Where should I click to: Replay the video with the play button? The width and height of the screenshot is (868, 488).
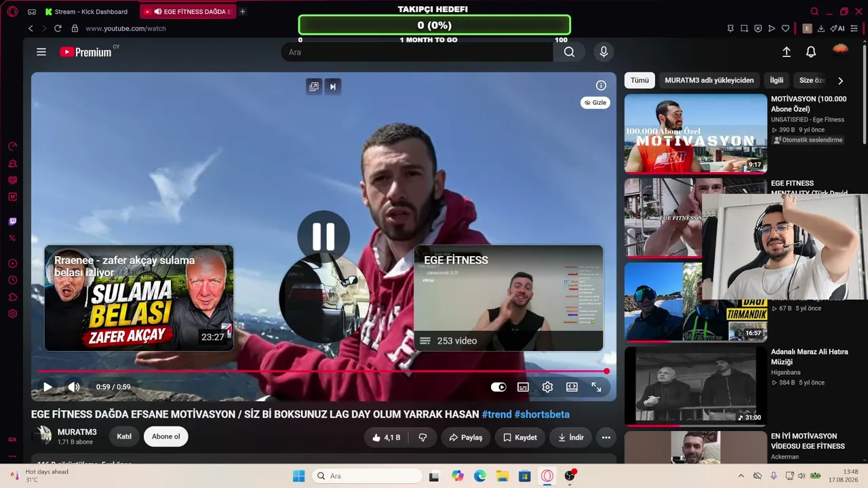coord(47,387)
